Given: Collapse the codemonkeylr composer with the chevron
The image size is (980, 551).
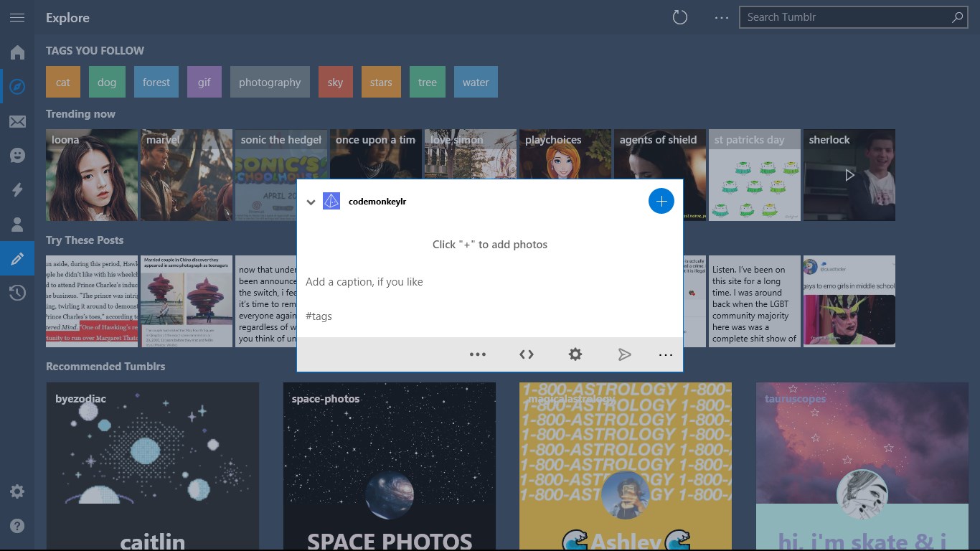Looking at the screenshot, I should click(311, 202).
